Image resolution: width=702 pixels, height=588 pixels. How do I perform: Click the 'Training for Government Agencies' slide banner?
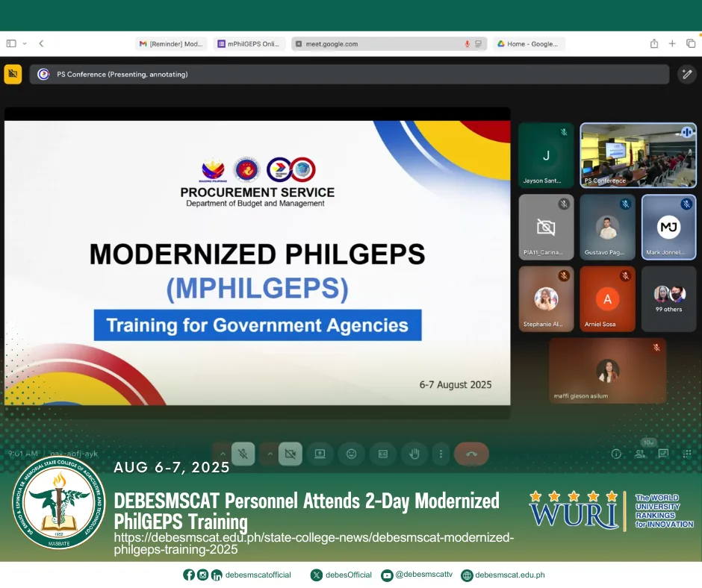coord(258,325)
